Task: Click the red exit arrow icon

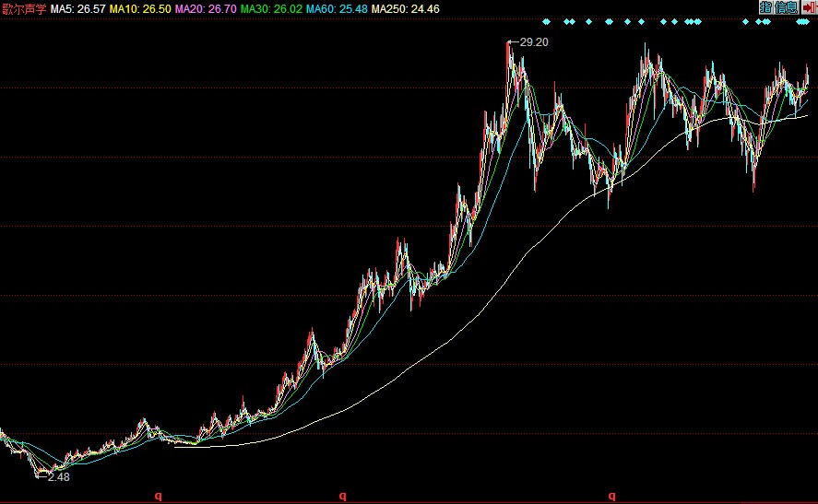Action: click(808, 7)
